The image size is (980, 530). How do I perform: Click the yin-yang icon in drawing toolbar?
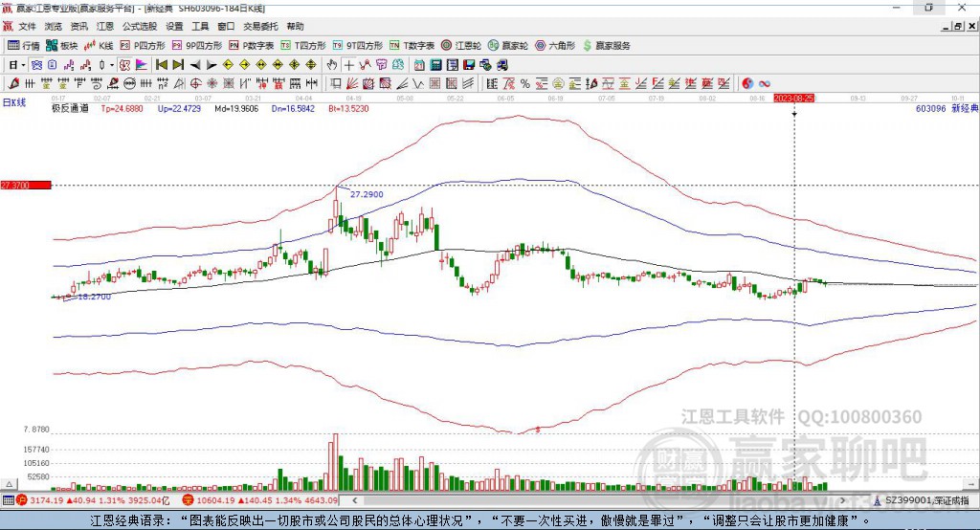pos(747,84)
